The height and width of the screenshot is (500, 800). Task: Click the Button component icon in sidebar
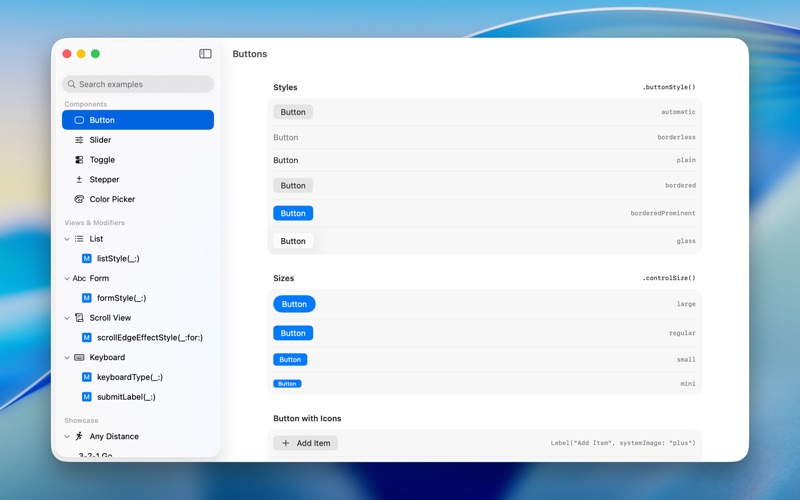coord(79,120)
